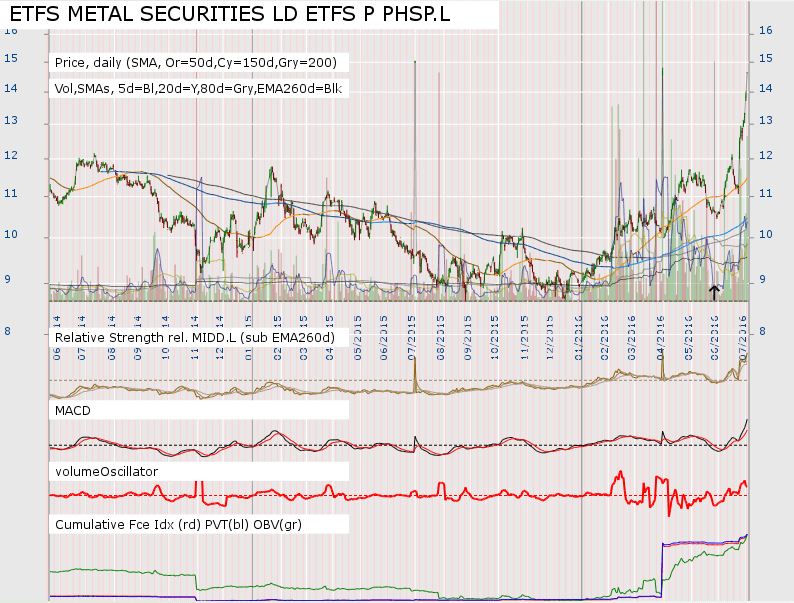
Task: Click the left axis value 9
Action: (7, 279)
